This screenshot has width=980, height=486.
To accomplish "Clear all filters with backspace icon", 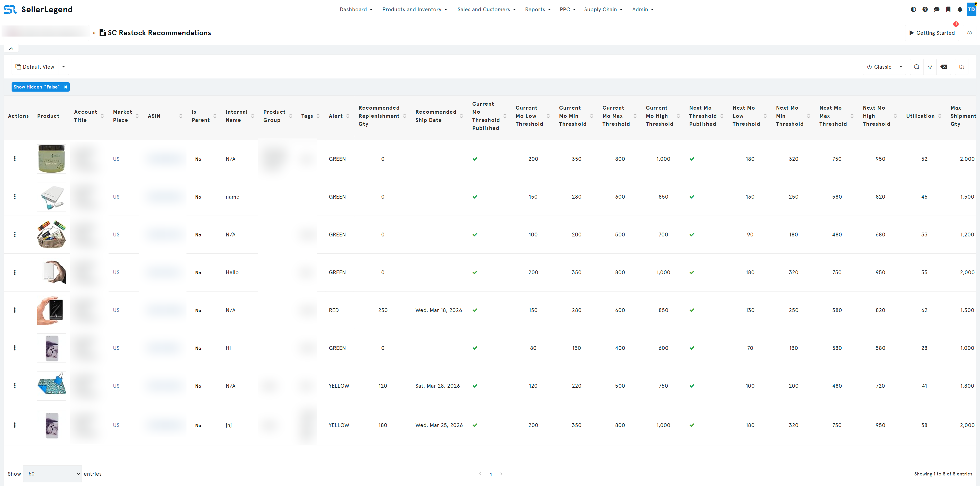I will pyautogui.click(x=944, y=67).
